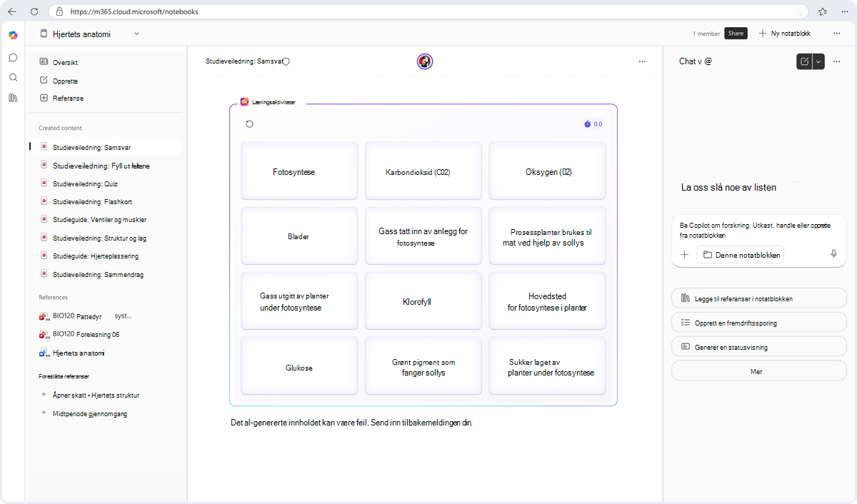Click the new chat compose icon
Viewport: 857px width, 504px height.
pyautogui.click(x=805, y=61)
